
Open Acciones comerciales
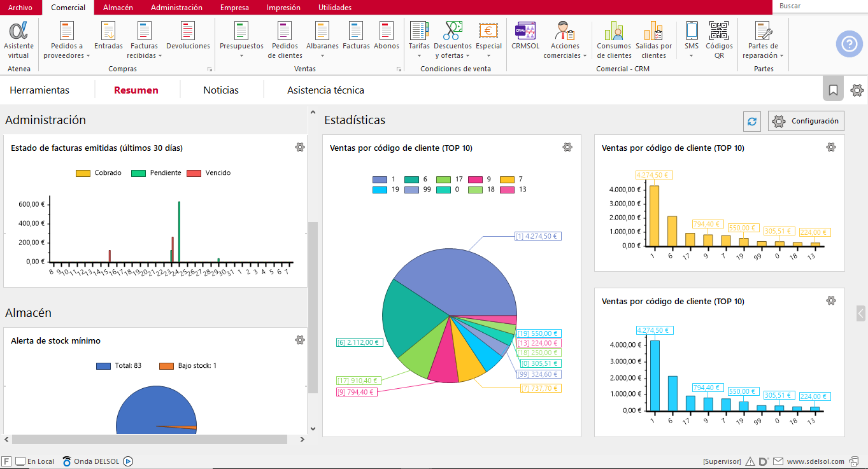[x=565, y=41]
